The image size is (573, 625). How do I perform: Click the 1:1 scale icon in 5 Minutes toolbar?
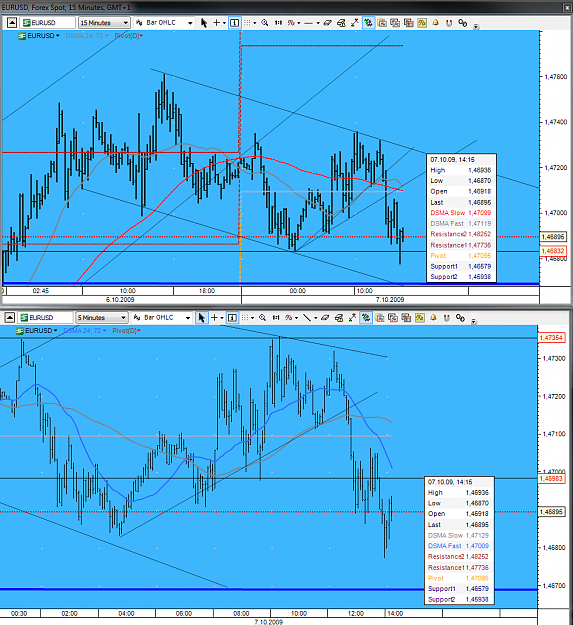276,318
